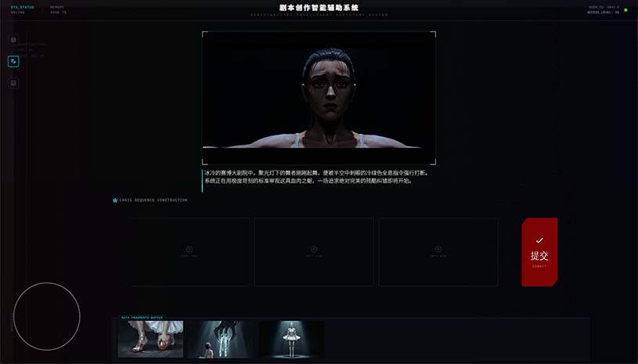Click the plus icon in first sequence slot
The image size is (638, 364).
point(189,249)
